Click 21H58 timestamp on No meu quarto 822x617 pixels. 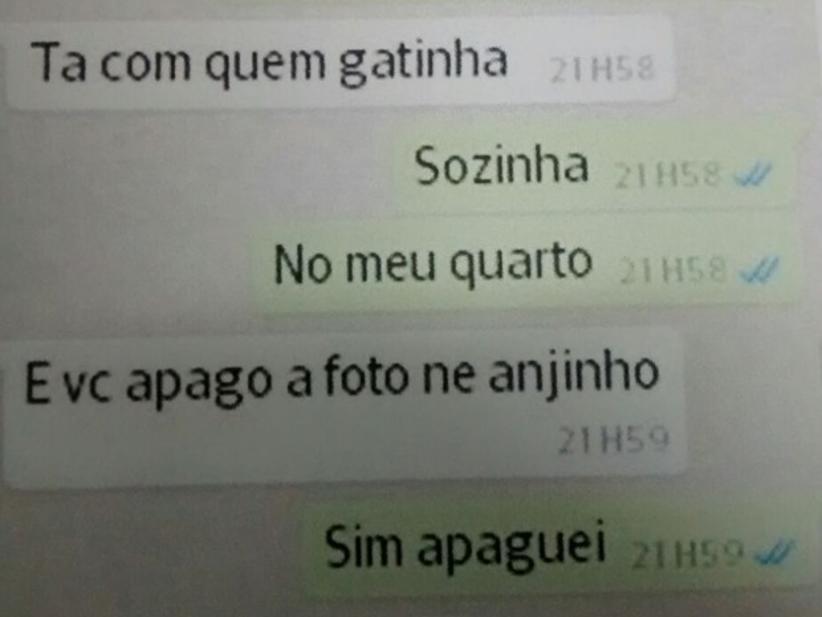674,271
